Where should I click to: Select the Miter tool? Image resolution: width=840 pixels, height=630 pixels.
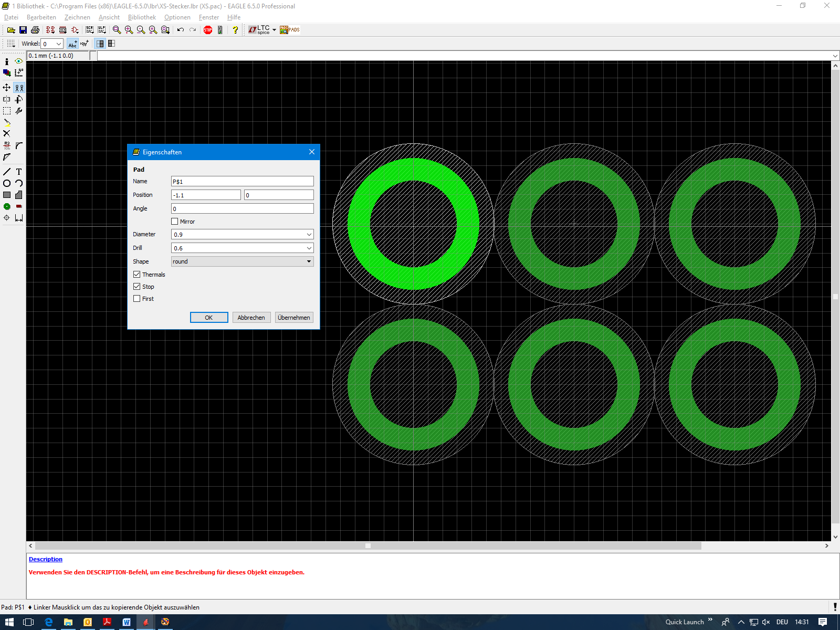19,145
